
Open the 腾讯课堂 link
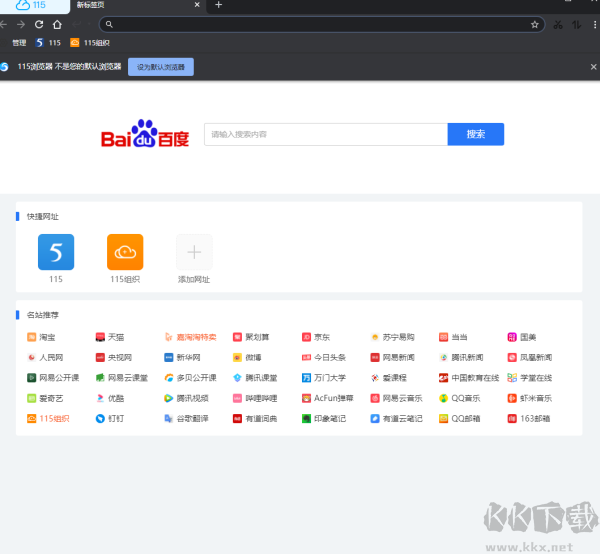[x=255, y=378]
